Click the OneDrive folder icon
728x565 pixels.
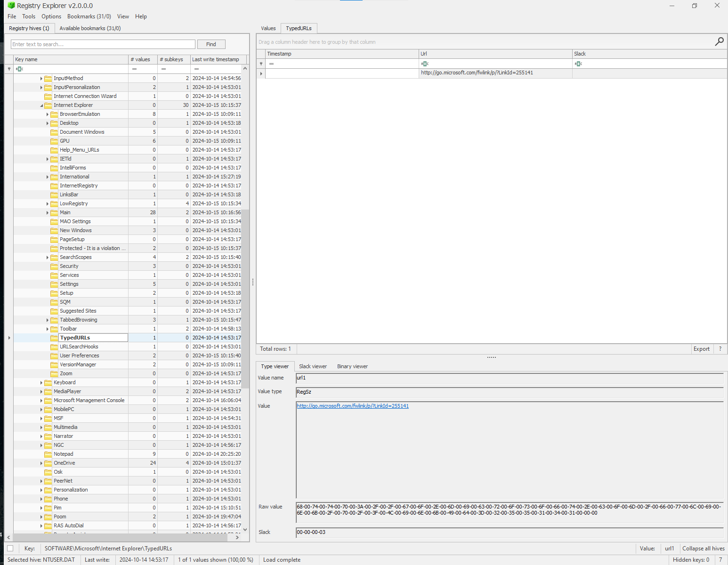(48, 463)
